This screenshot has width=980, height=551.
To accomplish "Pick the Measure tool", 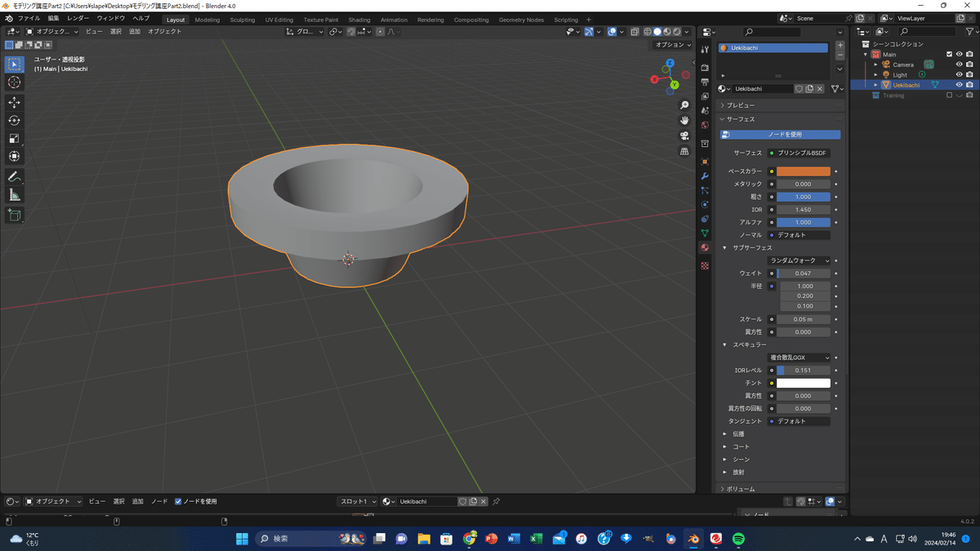I will (x=15, y=195).
